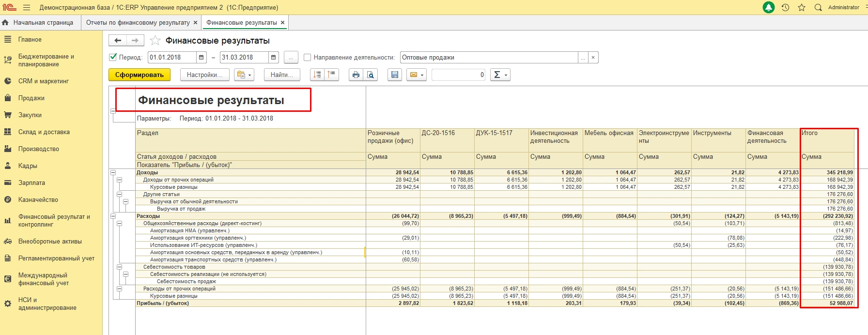This screenshot has width=868, height=335.
Task: Open the Настройки... button
Action: tap(204, 75)
